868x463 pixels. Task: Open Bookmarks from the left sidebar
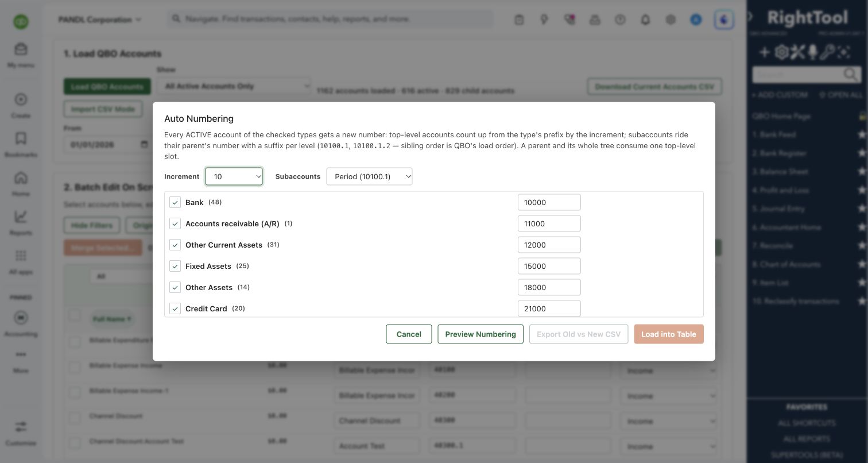[21, 144]
